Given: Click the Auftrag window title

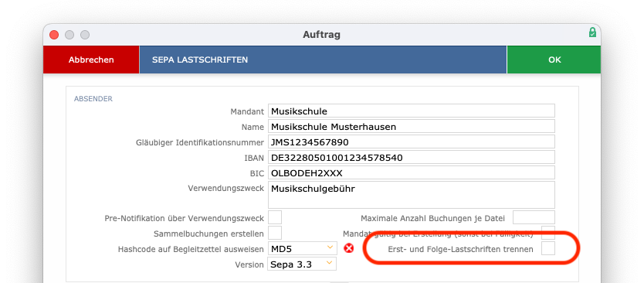Looking at the screenshot, I should (321, 35).
